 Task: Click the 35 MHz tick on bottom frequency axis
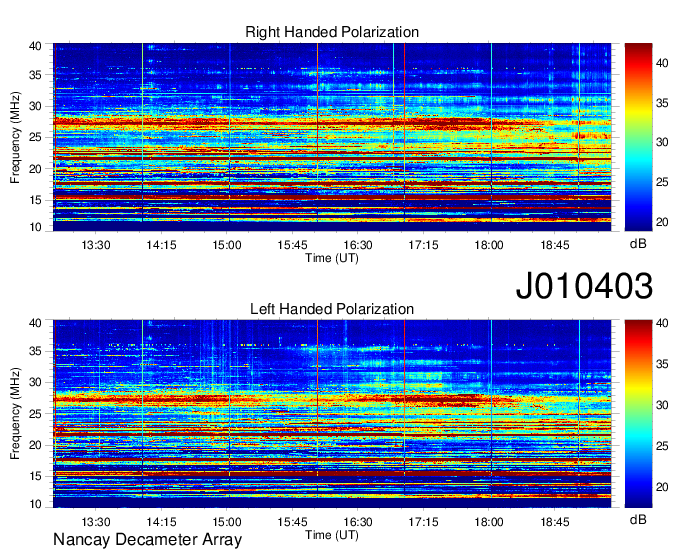click(x=36, y=351)
